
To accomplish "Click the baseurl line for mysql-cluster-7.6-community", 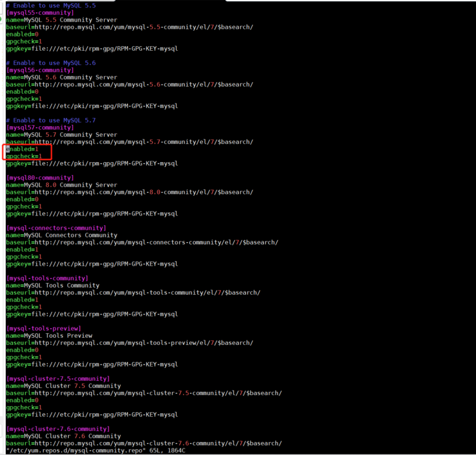I will click(144, 443).
